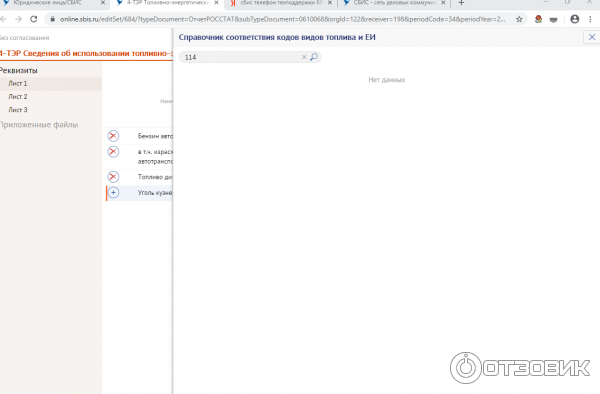Open a new browser tab
600x394 pixels.
(461, 3)
